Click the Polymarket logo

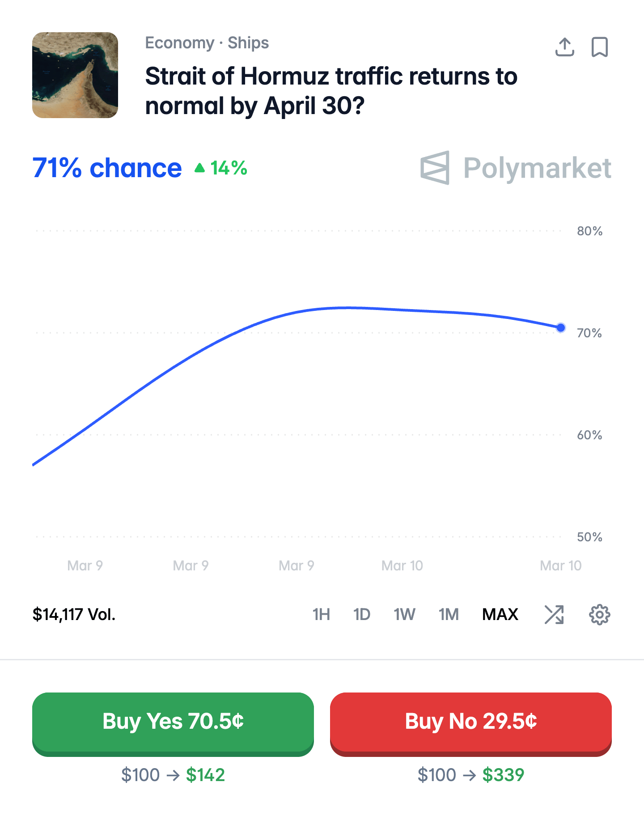click(516, 168)
